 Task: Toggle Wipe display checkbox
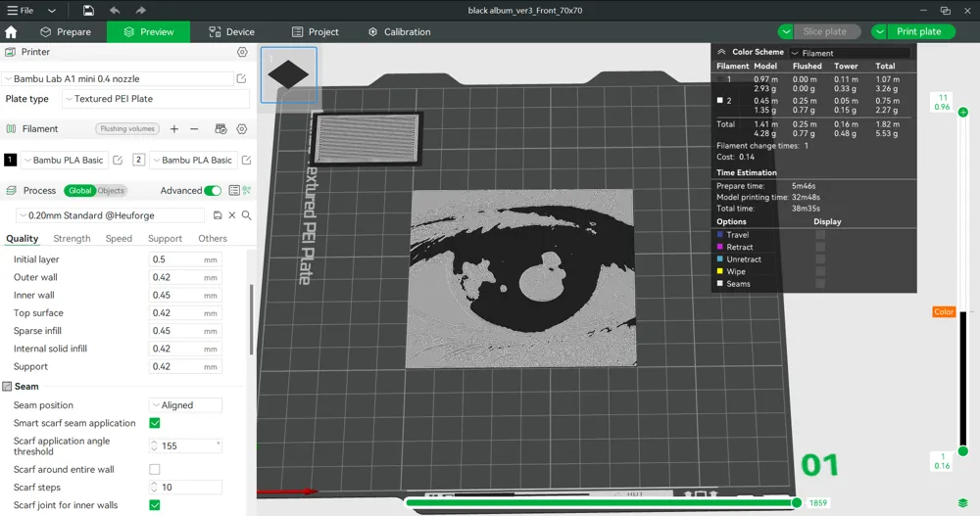click(x=820, y=271)
